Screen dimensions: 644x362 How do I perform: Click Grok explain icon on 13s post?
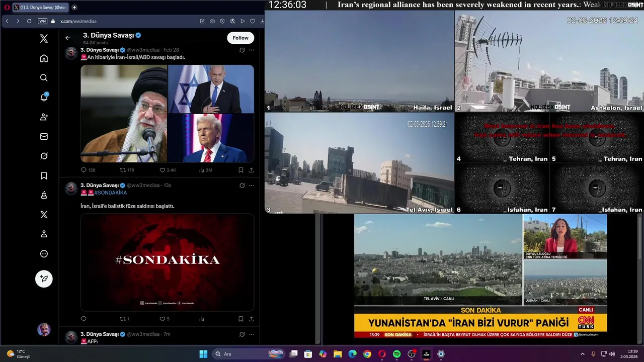click(242, 186)
